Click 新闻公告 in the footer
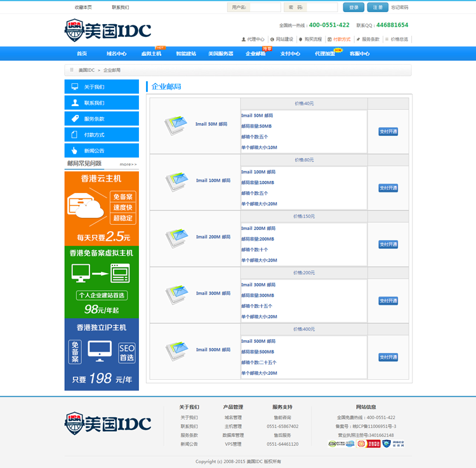 tap(189, 444)
